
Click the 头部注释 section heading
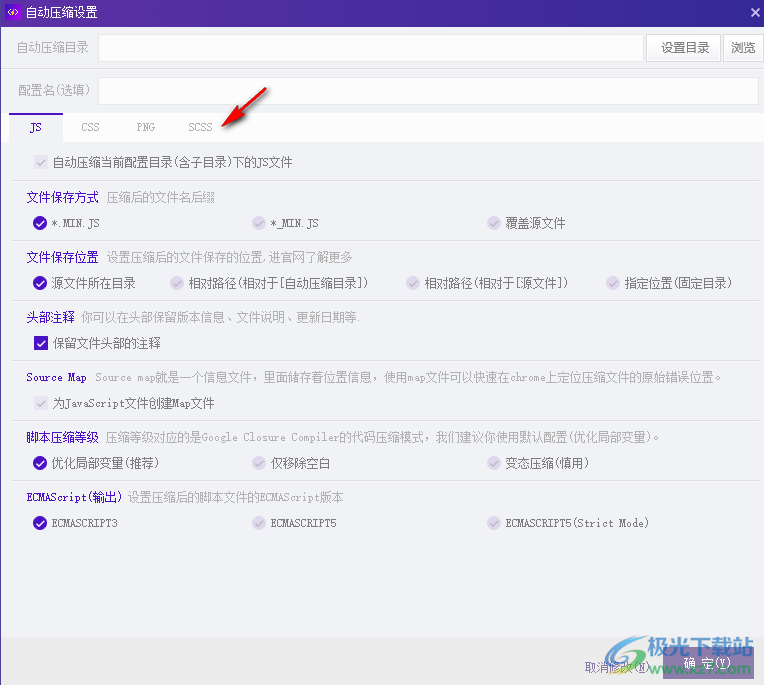(51, 317)
